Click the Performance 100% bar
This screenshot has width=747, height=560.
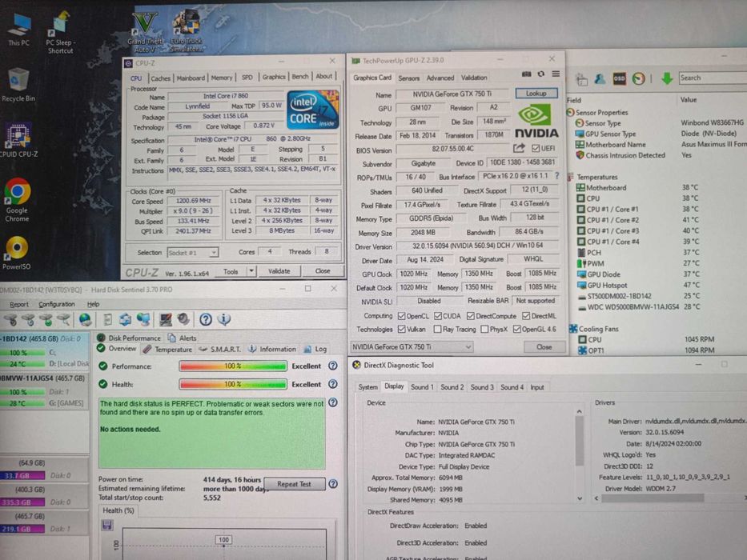[x=233, y=366]
